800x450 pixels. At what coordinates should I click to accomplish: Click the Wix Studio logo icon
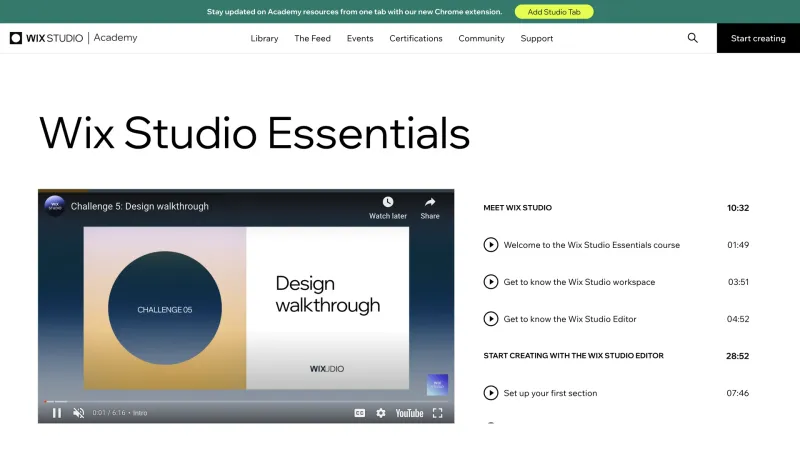[x=16, y=38]
